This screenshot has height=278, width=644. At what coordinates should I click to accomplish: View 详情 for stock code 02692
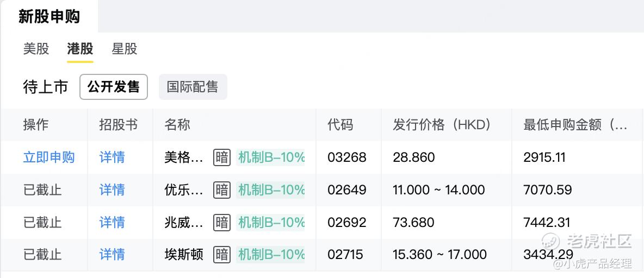coord(112,222)
